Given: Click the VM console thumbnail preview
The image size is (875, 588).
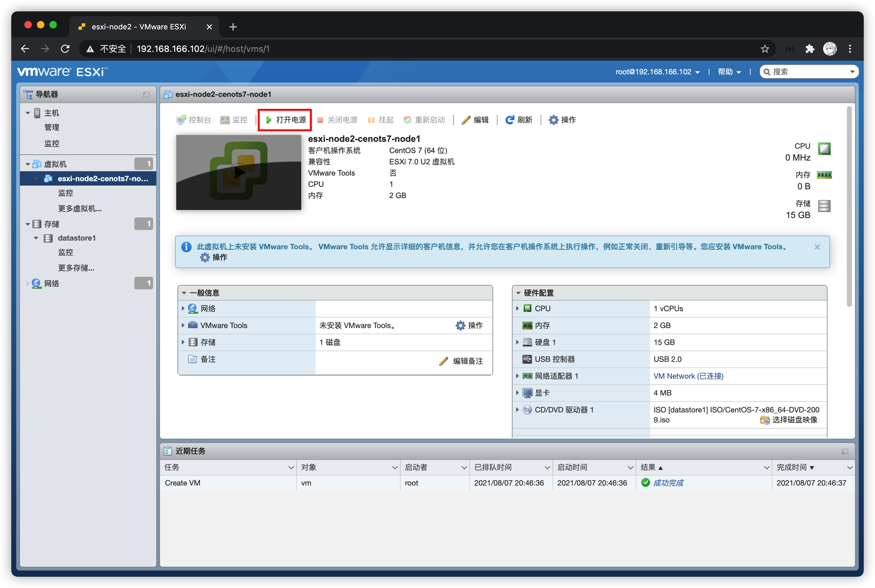Looking at the screenshot, I should pyautogui.click(x=238, y=172).
